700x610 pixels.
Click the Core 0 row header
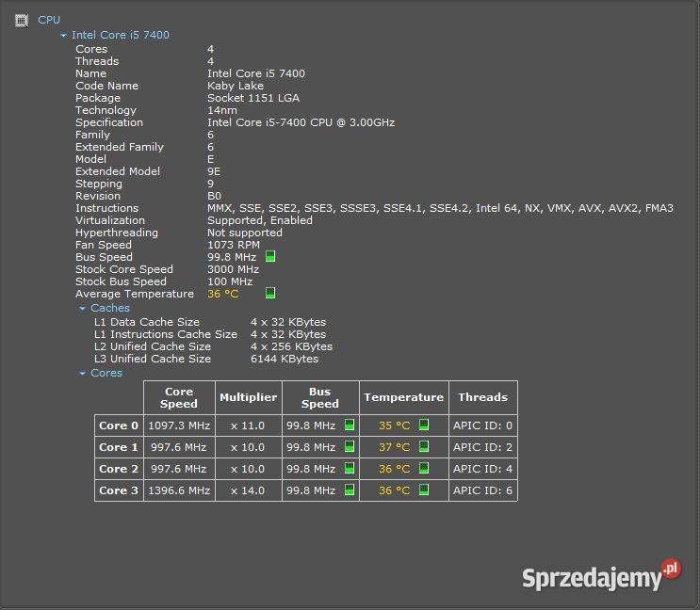119,425
